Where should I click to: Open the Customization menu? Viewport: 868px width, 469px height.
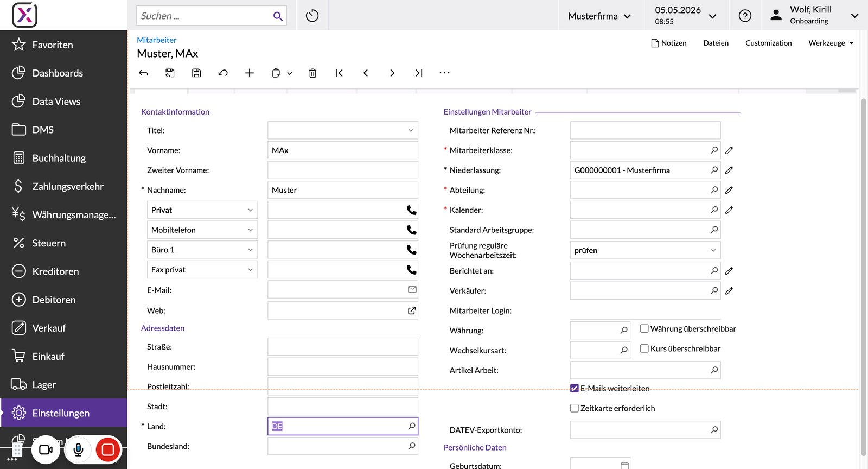(768, 43)
